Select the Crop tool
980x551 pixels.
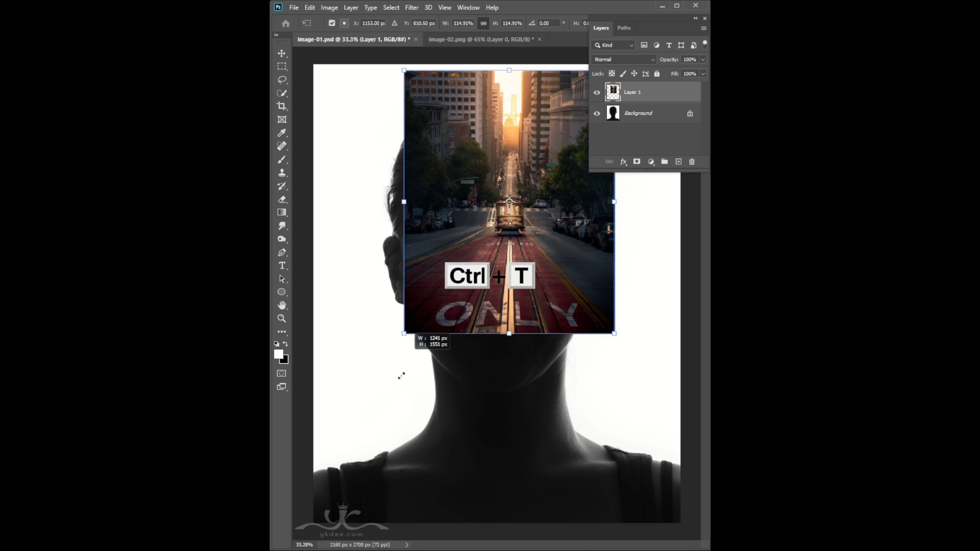(282, 106)
